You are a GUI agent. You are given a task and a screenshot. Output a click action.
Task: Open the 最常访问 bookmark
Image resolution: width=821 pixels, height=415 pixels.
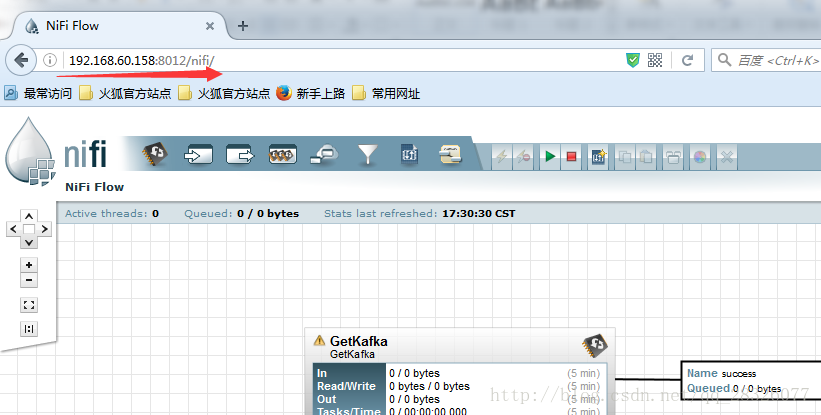38,94
